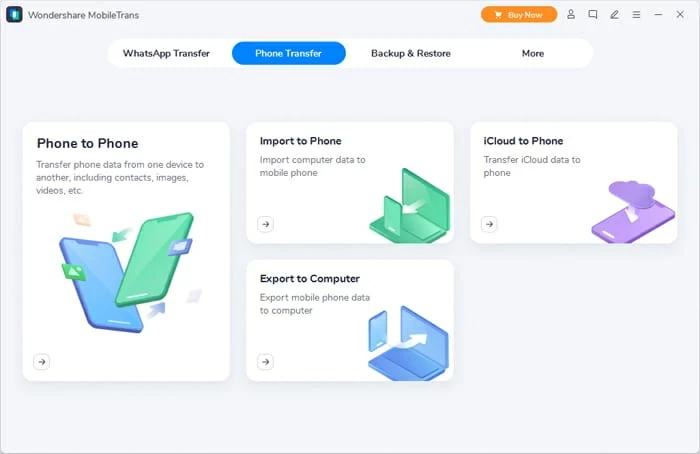This screenshot has width=700, height=454.
Task: Click the iCloud to Phone arrow icon
Action: (x=489, y=224)
